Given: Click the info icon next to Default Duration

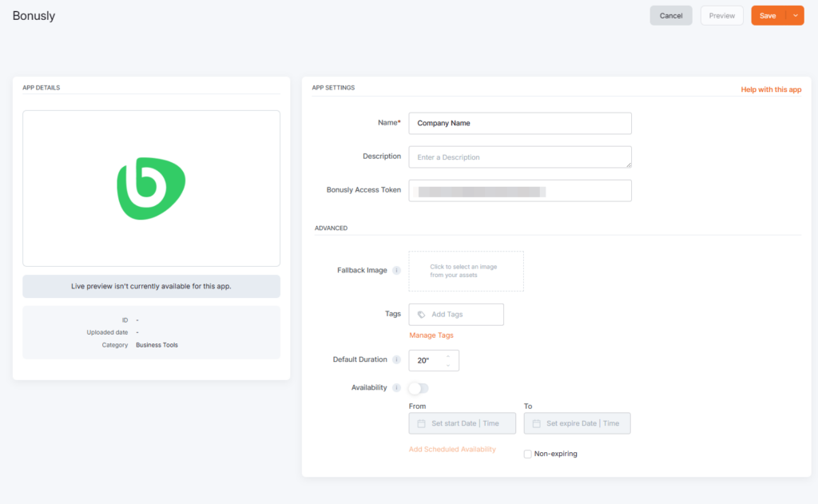Looking at the screenshot, I should click(397, 360).
